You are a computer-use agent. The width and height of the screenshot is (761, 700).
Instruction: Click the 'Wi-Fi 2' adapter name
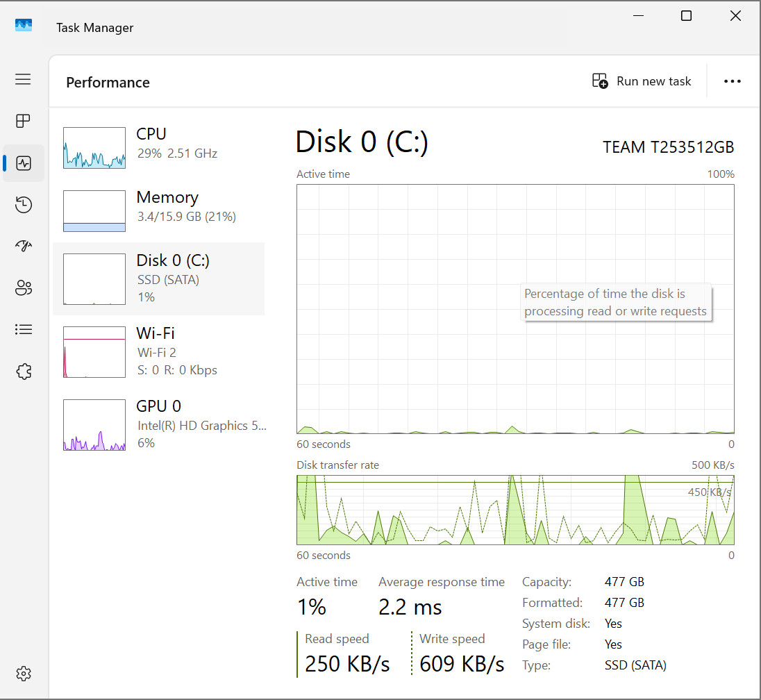click(157, 352)
